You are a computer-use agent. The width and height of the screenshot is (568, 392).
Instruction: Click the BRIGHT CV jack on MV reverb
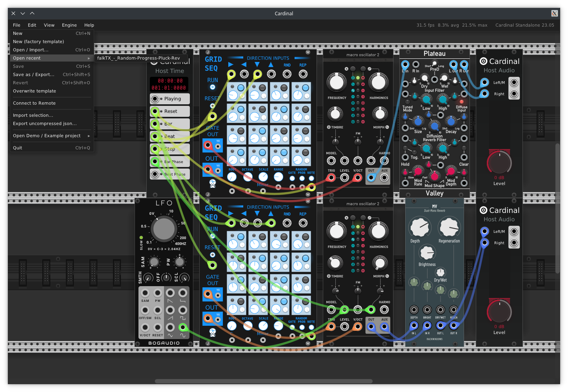pyautogui.click(x=427, y=310)
